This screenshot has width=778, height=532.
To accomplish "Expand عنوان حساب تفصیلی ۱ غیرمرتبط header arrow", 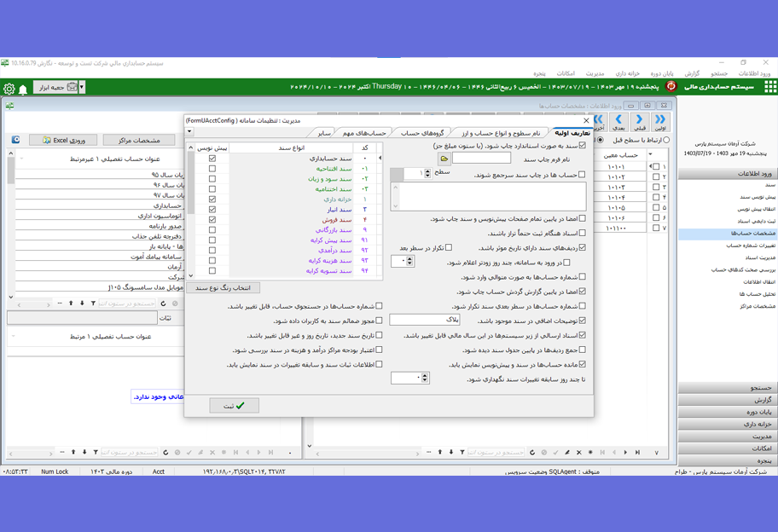I will click(x=22, y=159).
